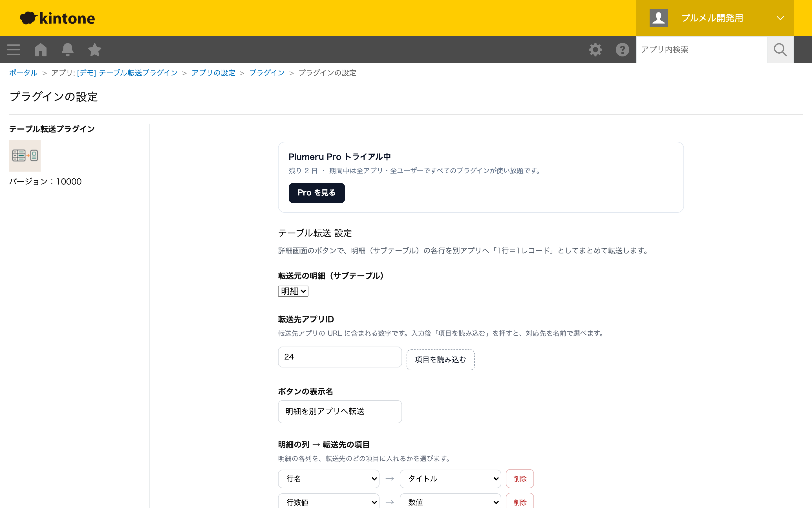This screenshot has width=812, height=508.
Task: Go to プラグイン breadcrumb link
Action: click(267, 73)
